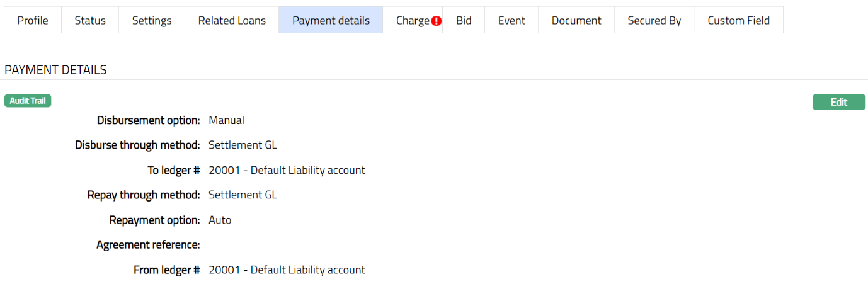Open the Charge tab label
This screenshot has height=284, width=868.
coord(413,20)
